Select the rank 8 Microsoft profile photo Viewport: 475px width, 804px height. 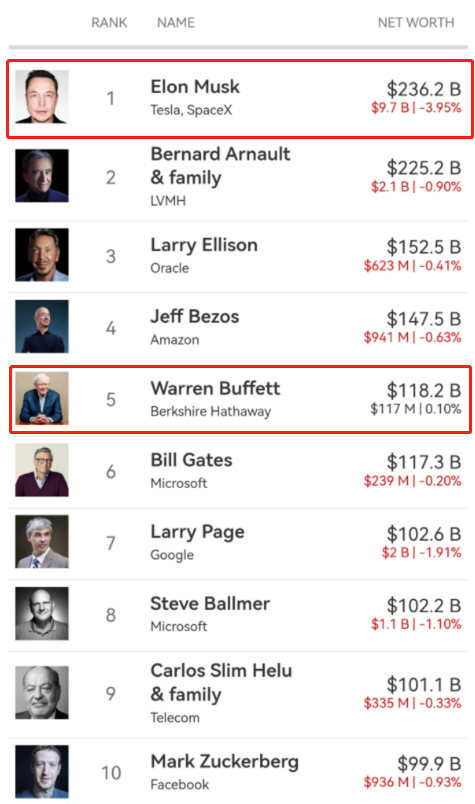42,614
